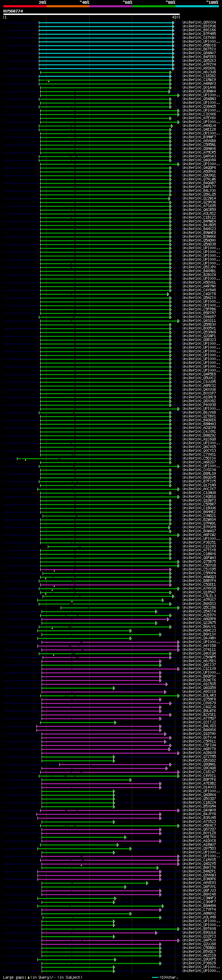Click label UniRef100_B6HHE2
Screen dimensions: 222x980
click(x=199, y=512)
